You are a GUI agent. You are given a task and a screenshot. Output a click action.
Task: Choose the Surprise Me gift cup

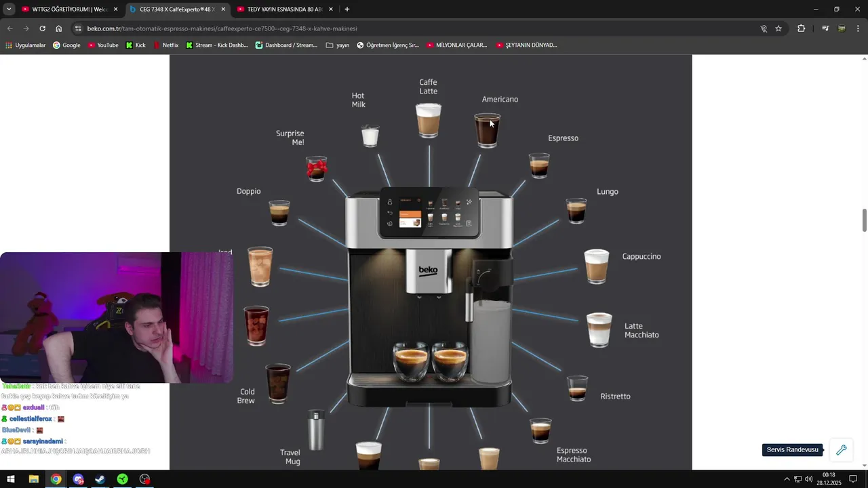(316, 169)
